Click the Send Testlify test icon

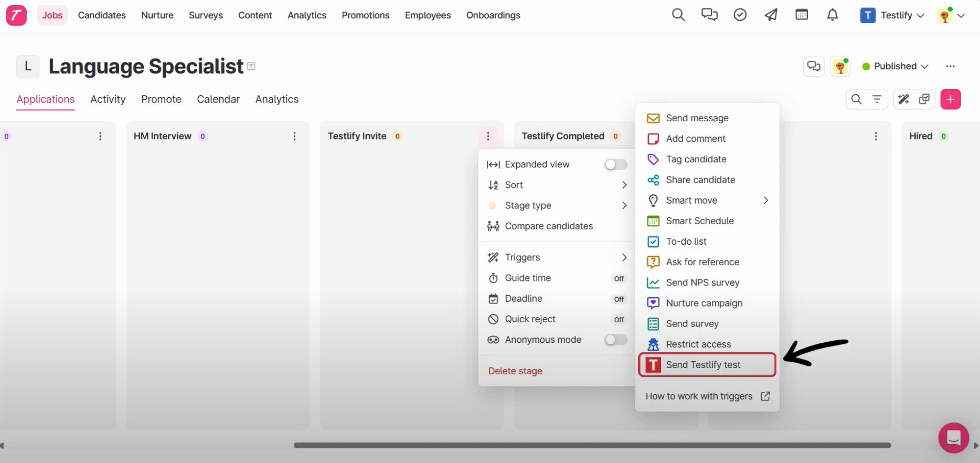tap(653, 365)
